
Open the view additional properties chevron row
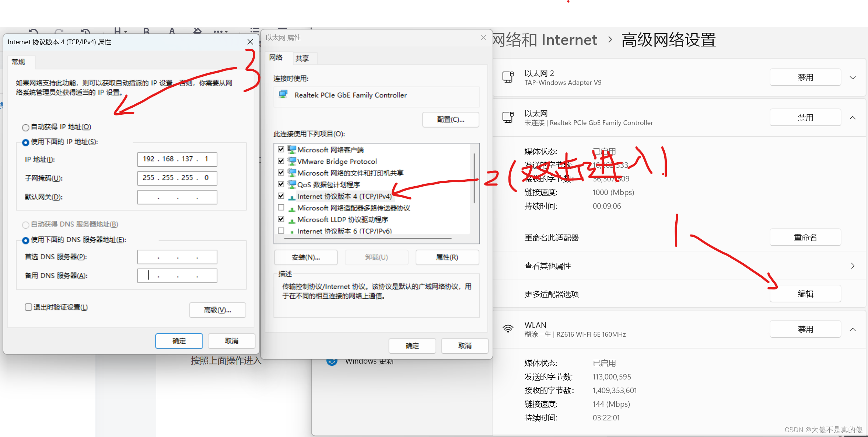(x=852, y=266)
